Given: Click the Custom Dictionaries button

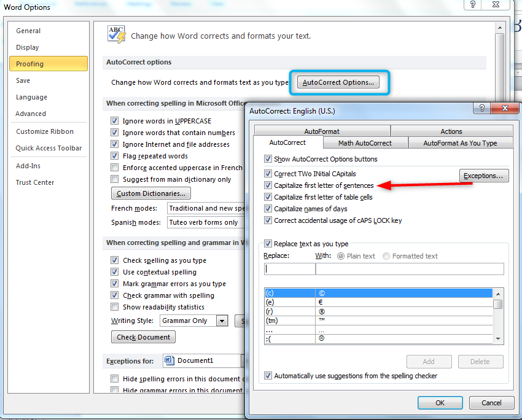Looking at the screenshot, I should point(151,193).
